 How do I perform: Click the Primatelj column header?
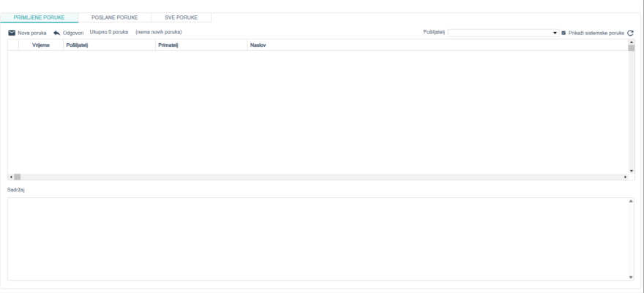(168, 45)
